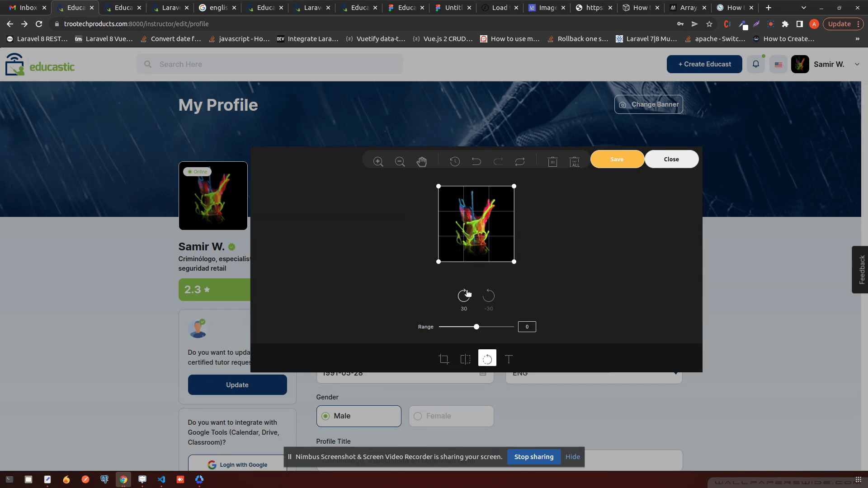Image resolution: width=868 pixels, height=488 pixels.
Task: Open the date picker calendar icon
Action: point(483,373)
